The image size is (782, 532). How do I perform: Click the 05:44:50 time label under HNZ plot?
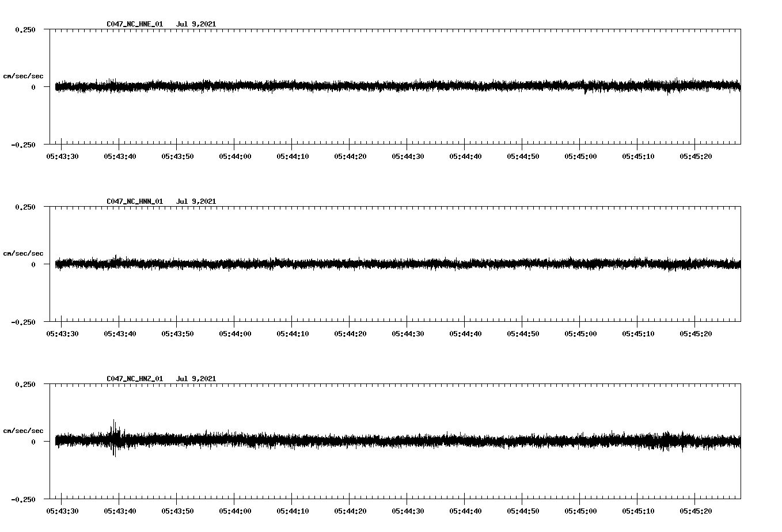tap(523, 511)
